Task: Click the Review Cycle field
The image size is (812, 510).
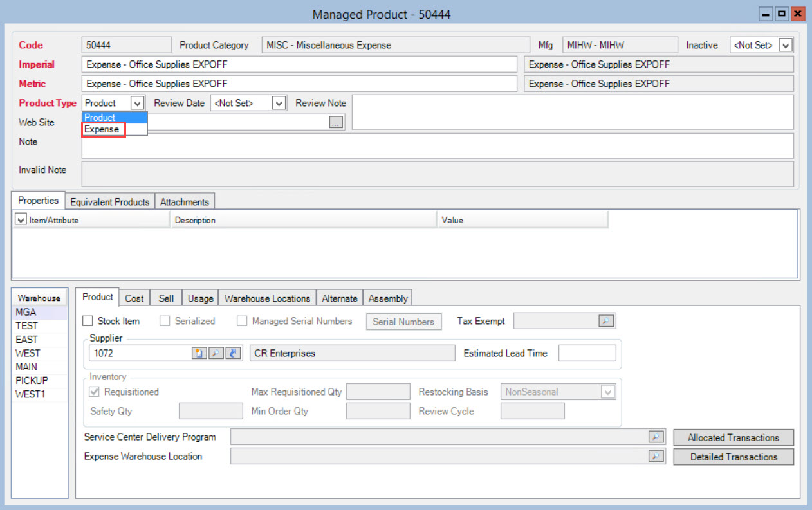Action: [532, 411]
